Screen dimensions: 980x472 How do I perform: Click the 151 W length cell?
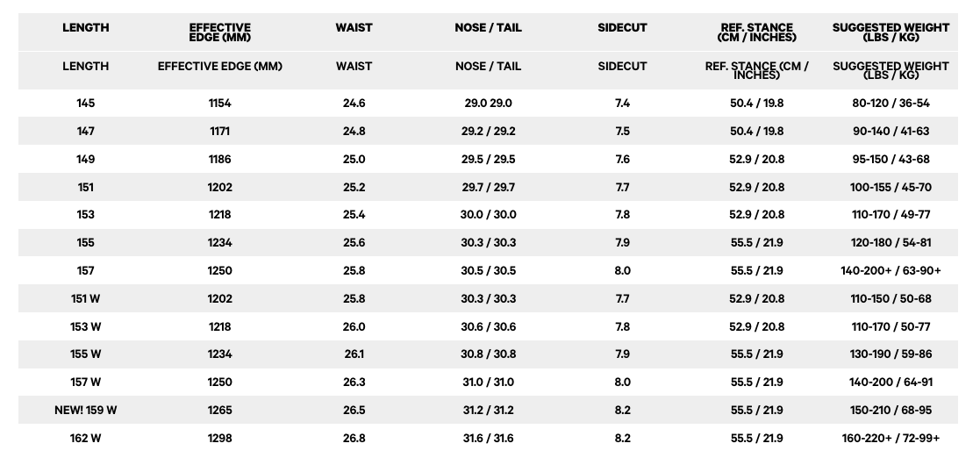(86, 299)
